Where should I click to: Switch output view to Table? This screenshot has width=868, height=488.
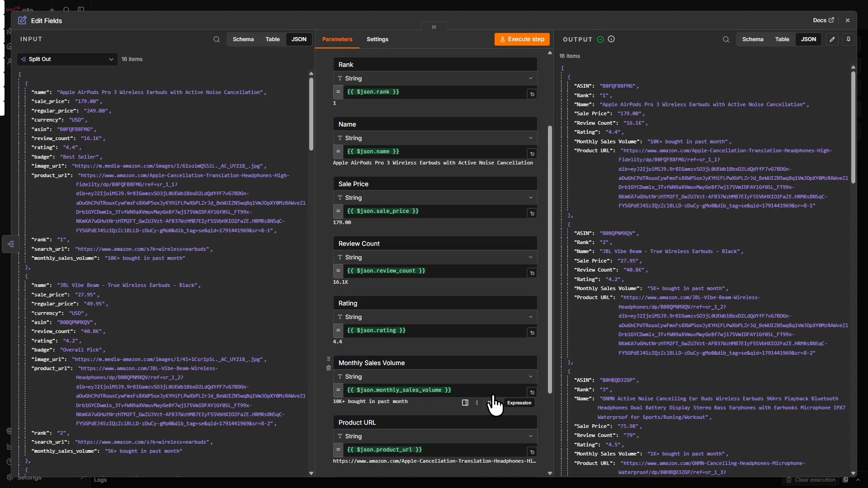pos(782,39)
